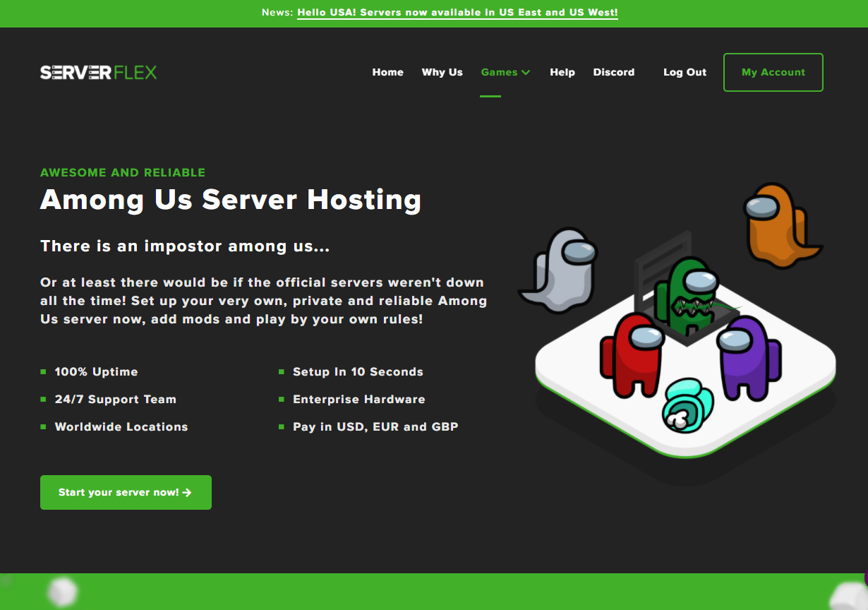Viewport: 868px width, 610px height.
Task: Click Pay in USD, EUR and GBP text
Action: tap(375, 426)
